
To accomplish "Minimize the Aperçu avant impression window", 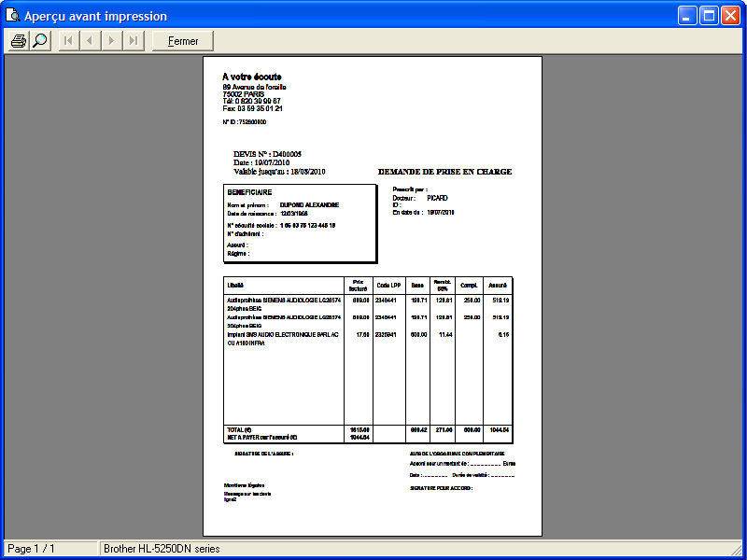I will pyautogui.click(x=688, y=16).
